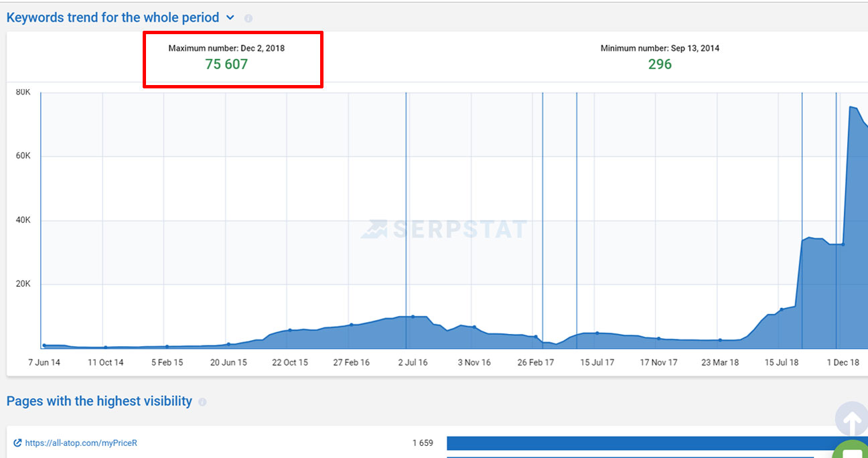Open the https://all-atop.com/myPriceR page link
The image size is (868, 458).
81,443
